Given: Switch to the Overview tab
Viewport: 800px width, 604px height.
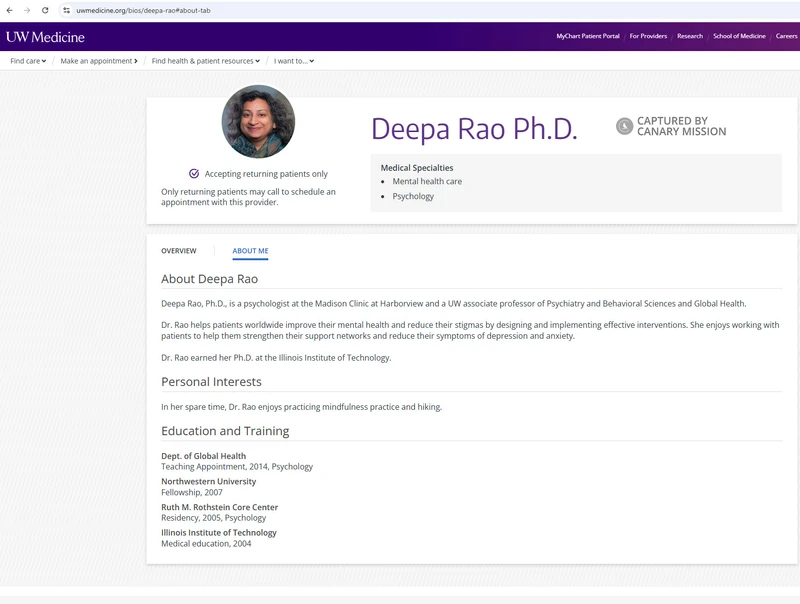Looking at the screenshot, I should (179, 251).
